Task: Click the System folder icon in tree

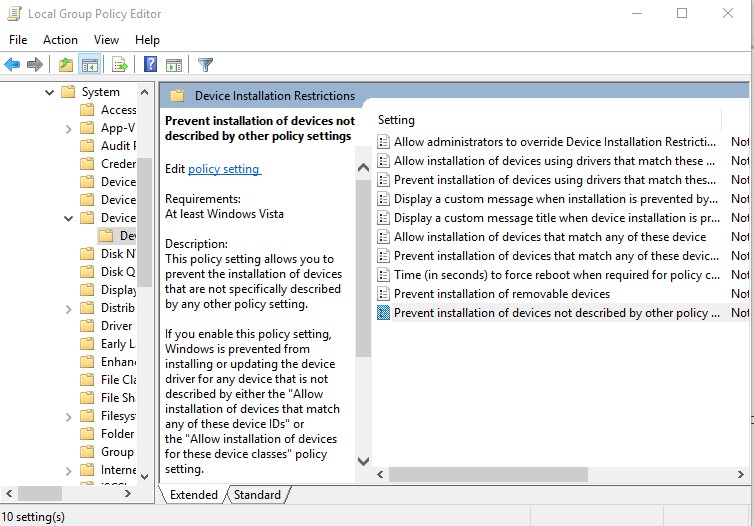Action: [68, 91]
